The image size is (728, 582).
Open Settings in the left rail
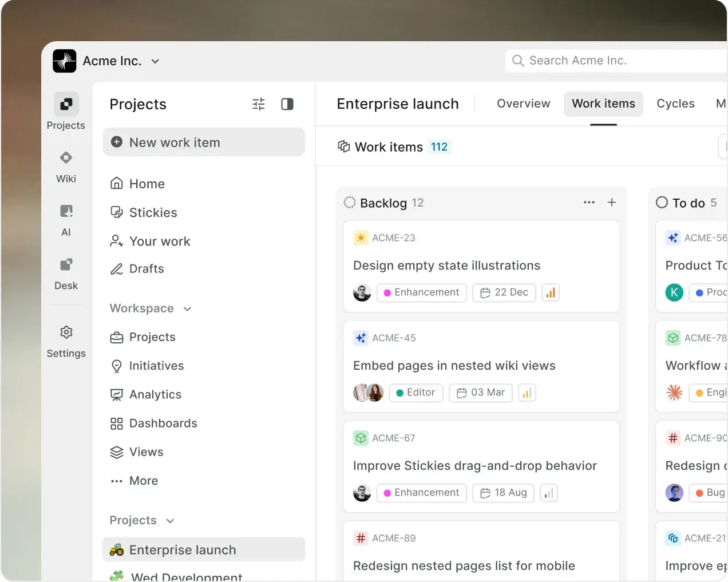[x=66, y=342]
